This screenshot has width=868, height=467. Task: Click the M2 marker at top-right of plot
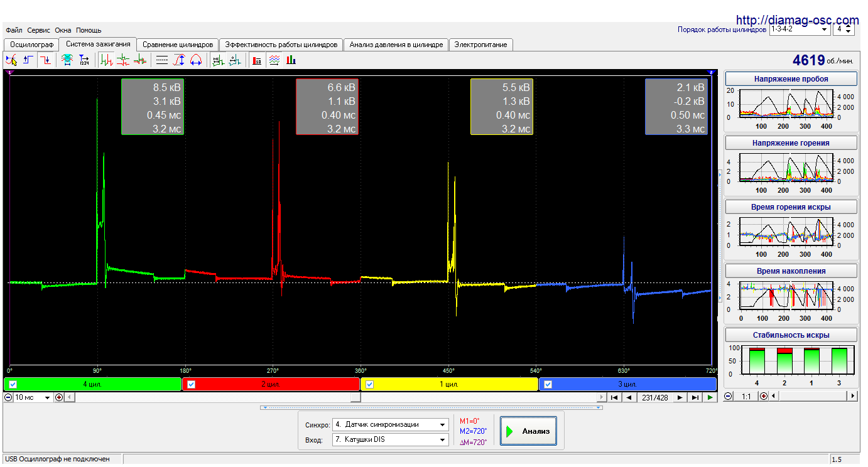tap(712, 73)
